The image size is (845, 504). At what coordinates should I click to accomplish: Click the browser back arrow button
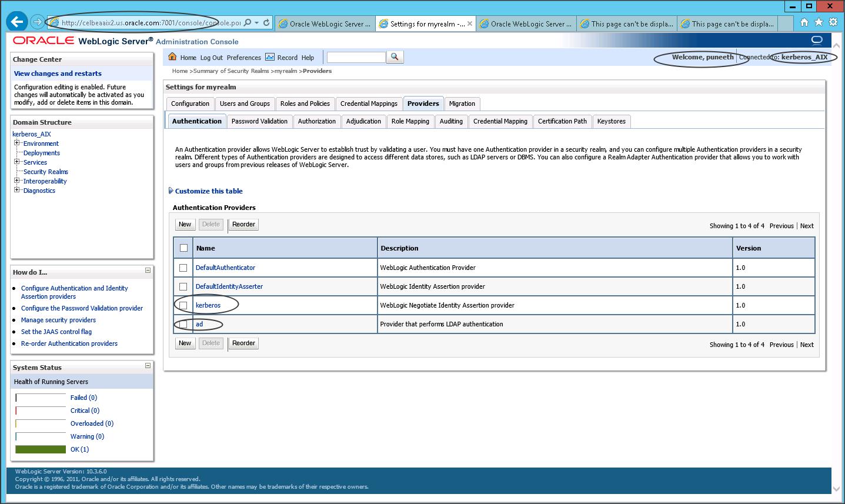[17, 22]
